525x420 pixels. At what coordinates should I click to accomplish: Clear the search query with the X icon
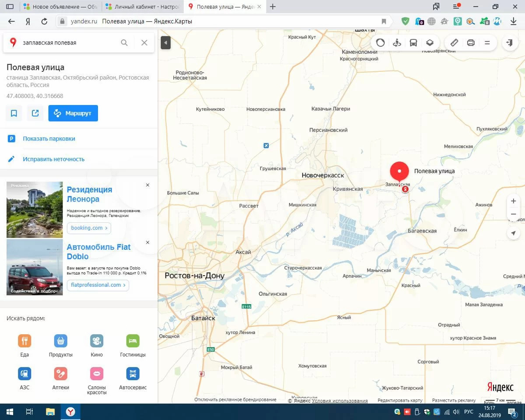[144, 42]
